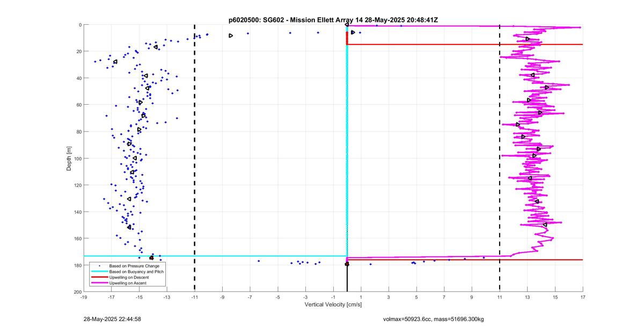Click depth axis tick label '20'

click(78, 52)
